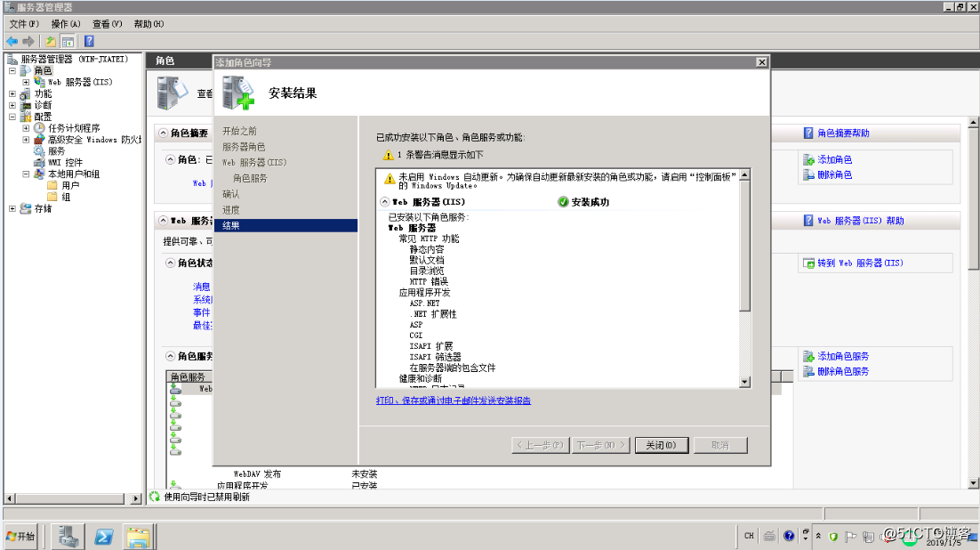The width and height of the screenshot is (980, 550).
Task: Click tree pane horizontal scroll right arrow
Action: (136, 498)
